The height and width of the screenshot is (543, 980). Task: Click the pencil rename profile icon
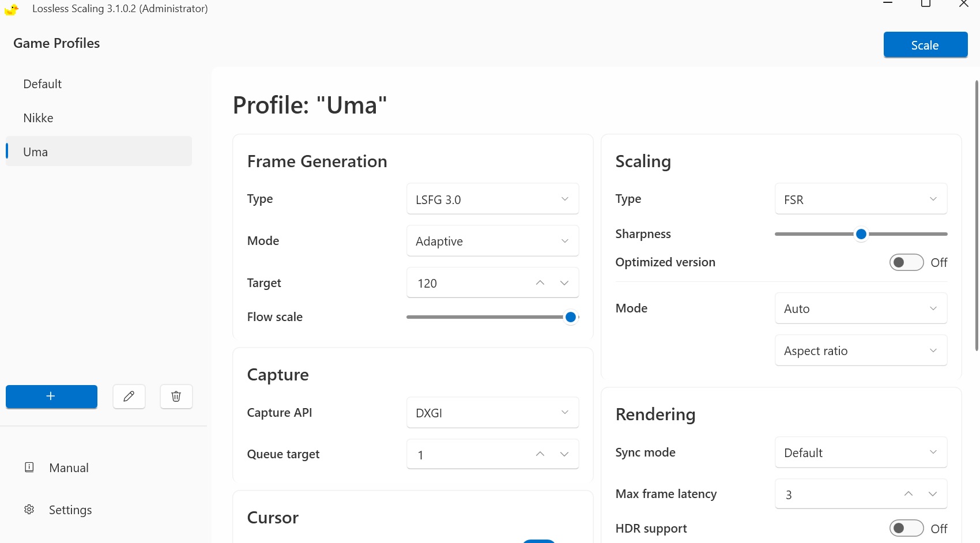(129, 397)
